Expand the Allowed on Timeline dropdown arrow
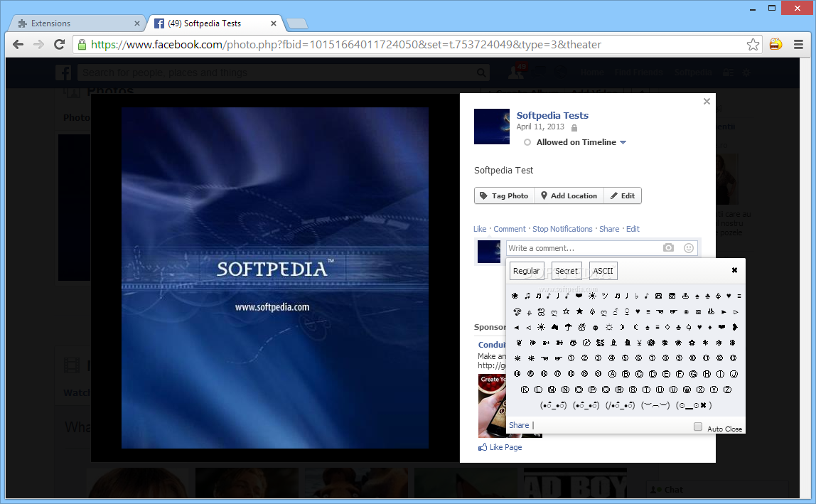Image resolution: width=816 pixels, height=504 pixels. [623, 142]
